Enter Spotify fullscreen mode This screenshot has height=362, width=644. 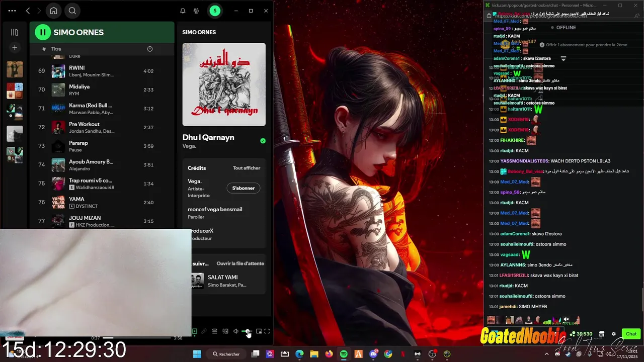point(267,331)
